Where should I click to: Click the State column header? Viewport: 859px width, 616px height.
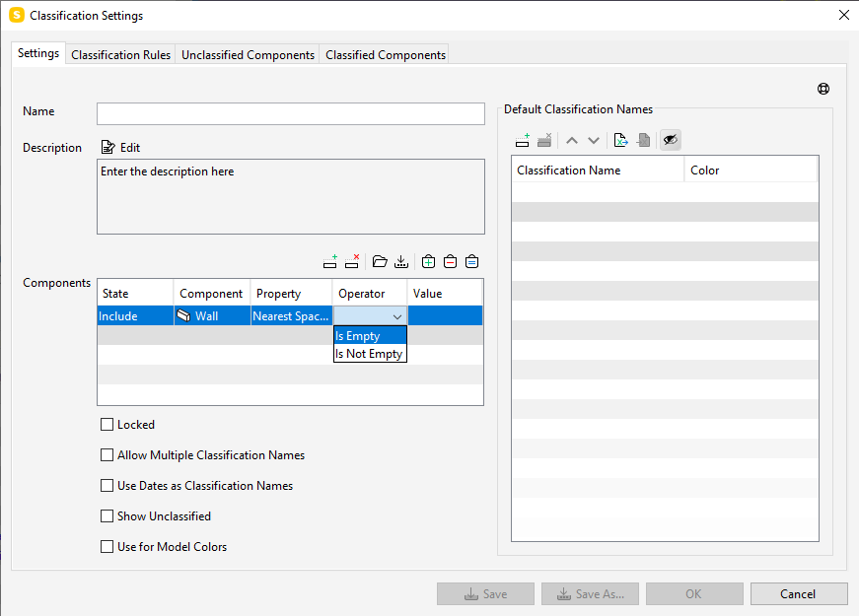click(135, 294)
